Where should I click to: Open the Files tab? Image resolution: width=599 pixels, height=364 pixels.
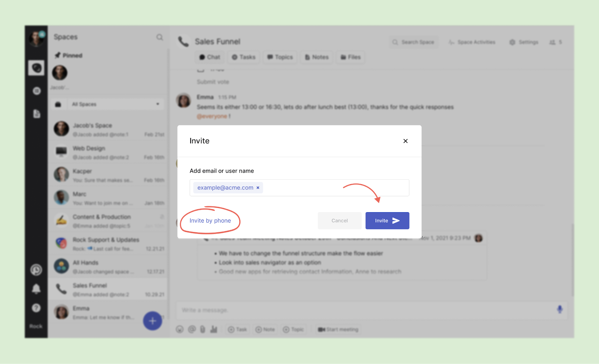[350, 57]
